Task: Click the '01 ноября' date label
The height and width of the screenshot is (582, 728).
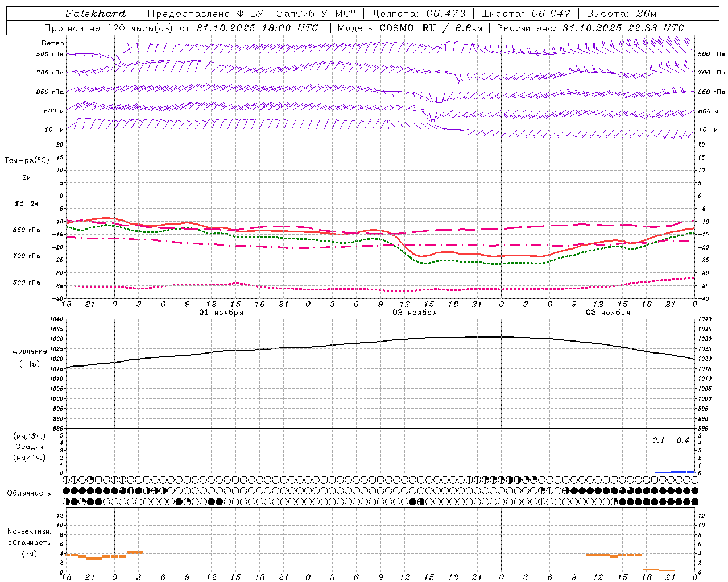Action: (221, 313)
